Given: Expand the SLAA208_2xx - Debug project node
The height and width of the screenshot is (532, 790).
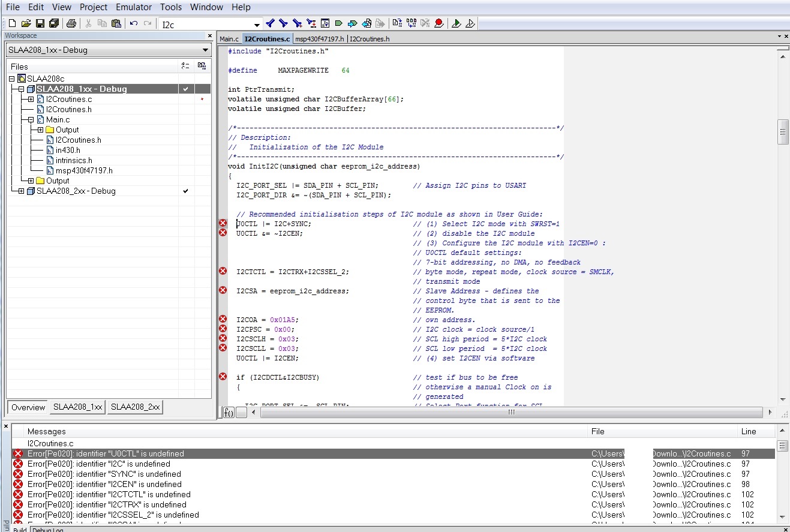Looking at the screenshot, I should (x=22, y=191).
